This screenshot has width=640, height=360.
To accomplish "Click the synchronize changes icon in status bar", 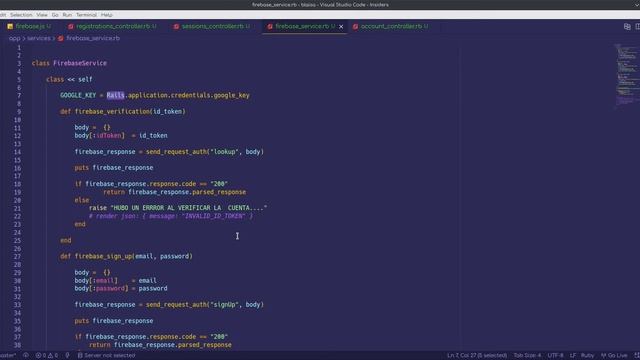I will pyautogui.click(x=26, y=356).
